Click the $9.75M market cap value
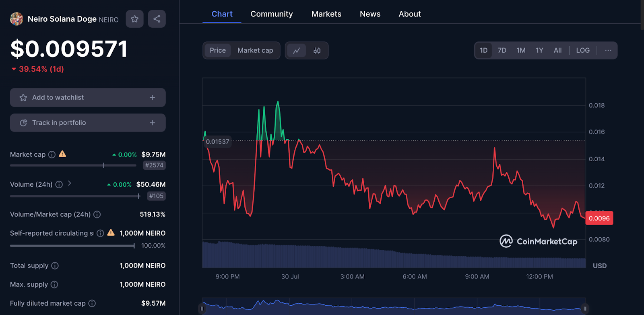Image resolution: width=644 pixels, height=315 pixels. pyautogui.click(x=153, y=154)
